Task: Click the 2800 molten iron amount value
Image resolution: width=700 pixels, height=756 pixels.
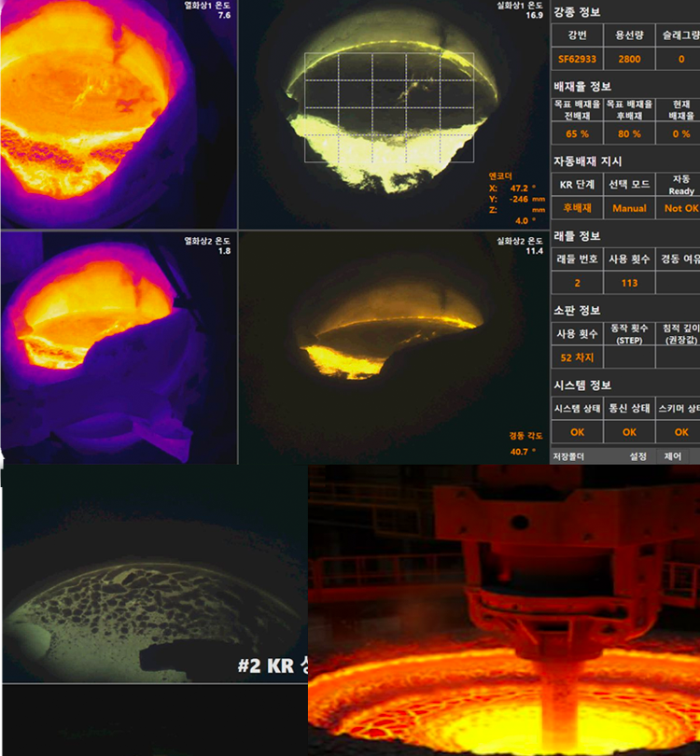Action: (629, 59)
